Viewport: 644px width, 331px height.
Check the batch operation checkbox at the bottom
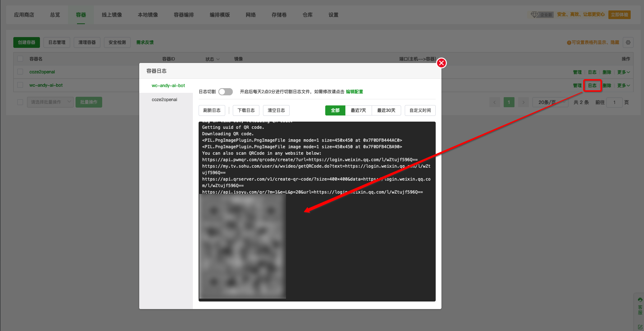click(20, 102)
